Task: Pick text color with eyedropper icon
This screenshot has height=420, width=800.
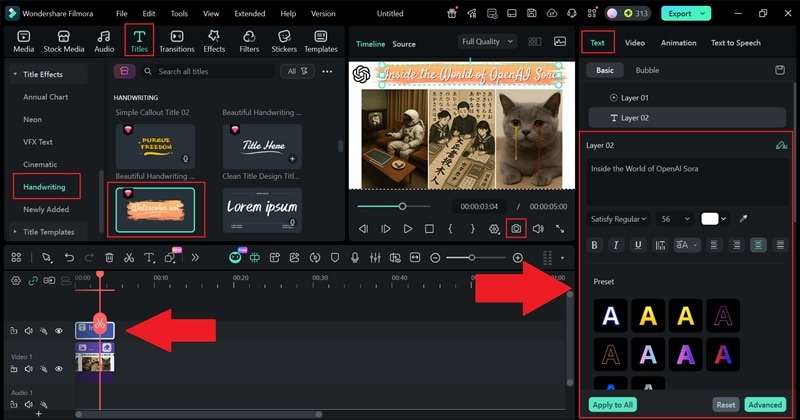Action: coord(743,219)
